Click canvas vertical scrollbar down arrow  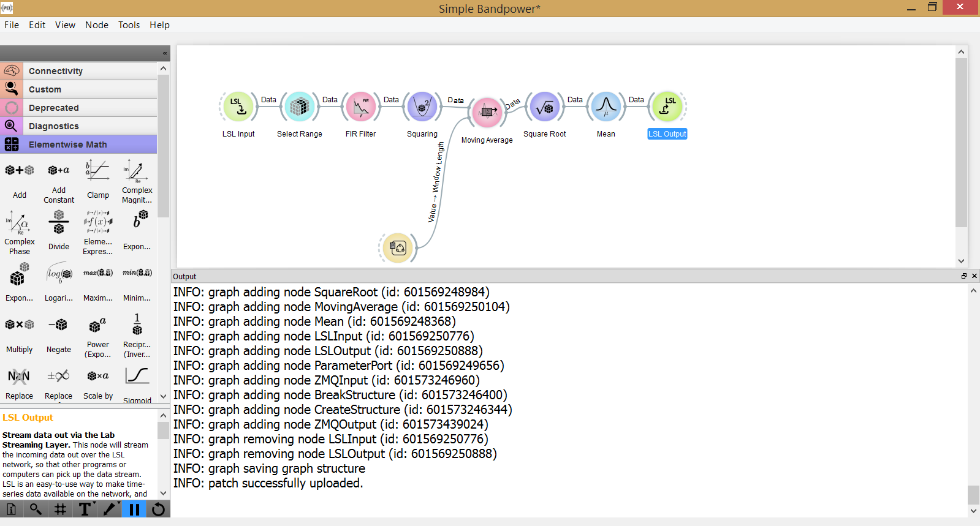(961, 261)
